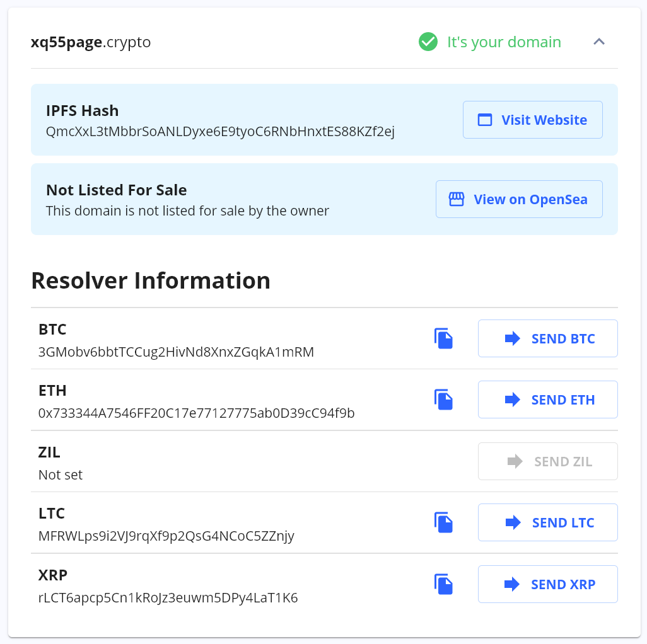
Task: Click the BTC address text starting with 3GMobv
Action: (x=176, y=352)
